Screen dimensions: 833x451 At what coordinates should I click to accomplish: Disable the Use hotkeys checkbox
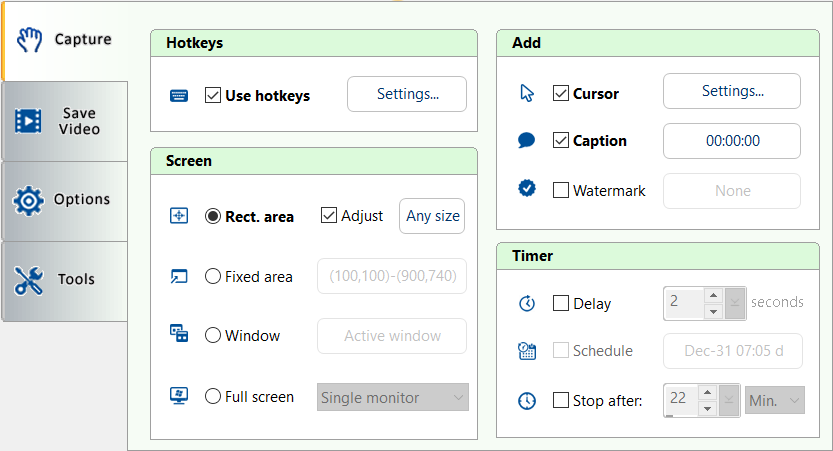pyautogui.click(x=212, y=96)
